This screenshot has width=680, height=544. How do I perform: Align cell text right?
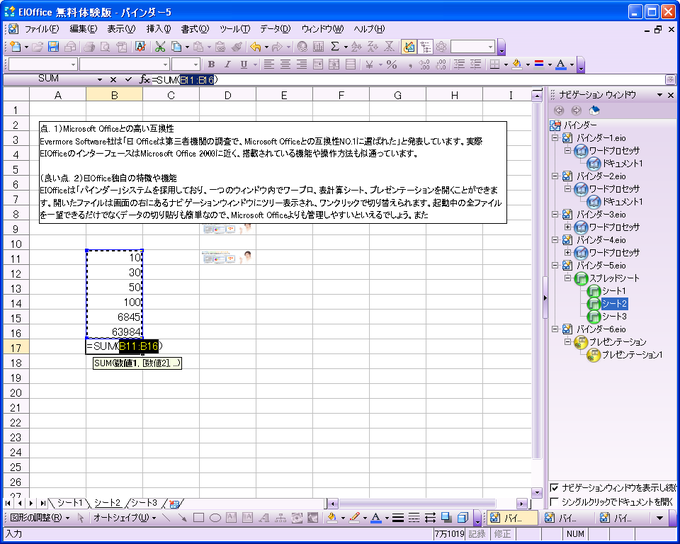click(301, 65)
